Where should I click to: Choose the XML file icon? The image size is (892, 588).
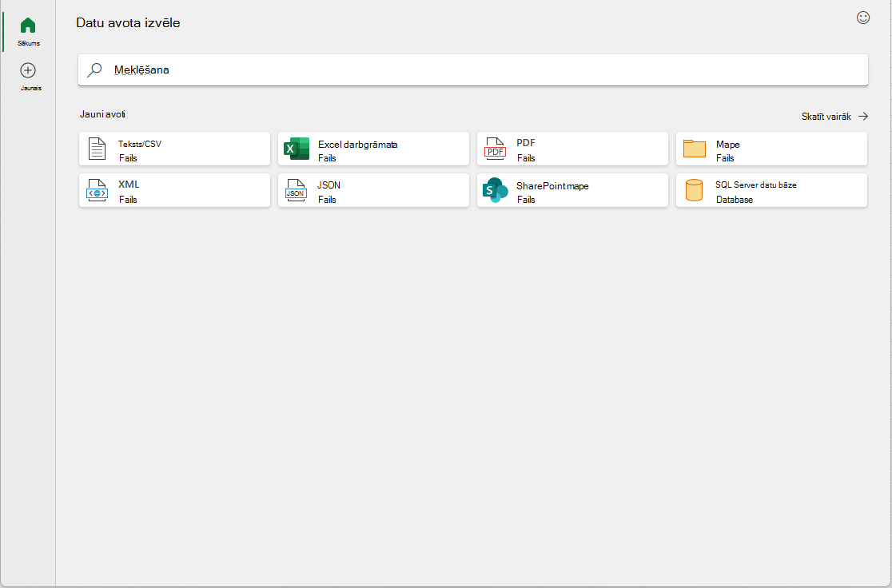[x=98, y=190]
